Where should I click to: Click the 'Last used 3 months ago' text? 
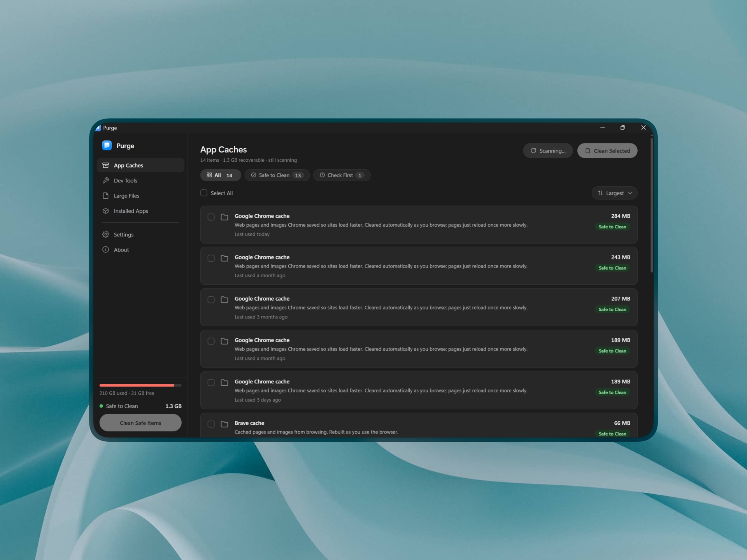coord(261,317)
